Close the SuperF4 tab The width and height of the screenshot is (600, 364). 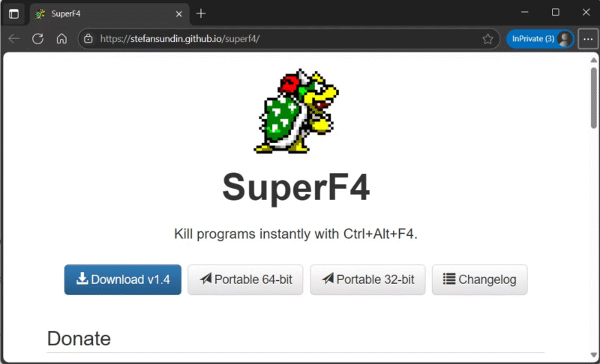pos(178,13)
